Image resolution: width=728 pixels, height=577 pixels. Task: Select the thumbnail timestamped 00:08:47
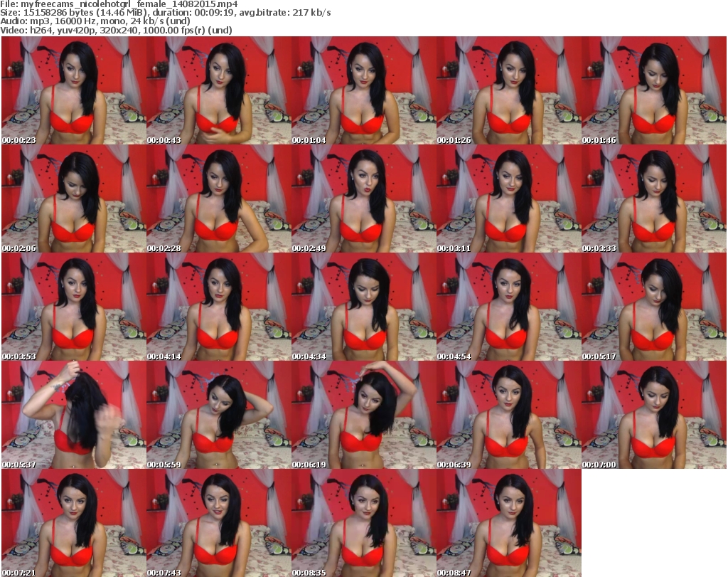coord(509,523)
